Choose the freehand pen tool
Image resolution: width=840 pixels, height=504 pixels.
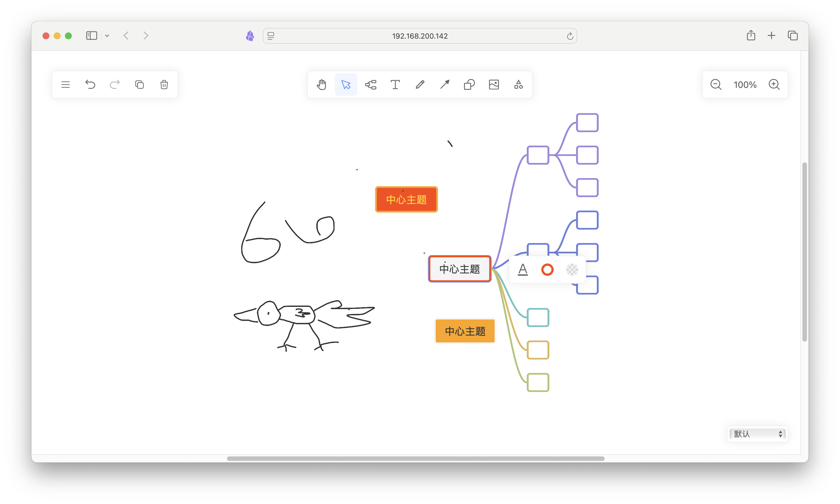pyautogui.click(x=420, y=85)
